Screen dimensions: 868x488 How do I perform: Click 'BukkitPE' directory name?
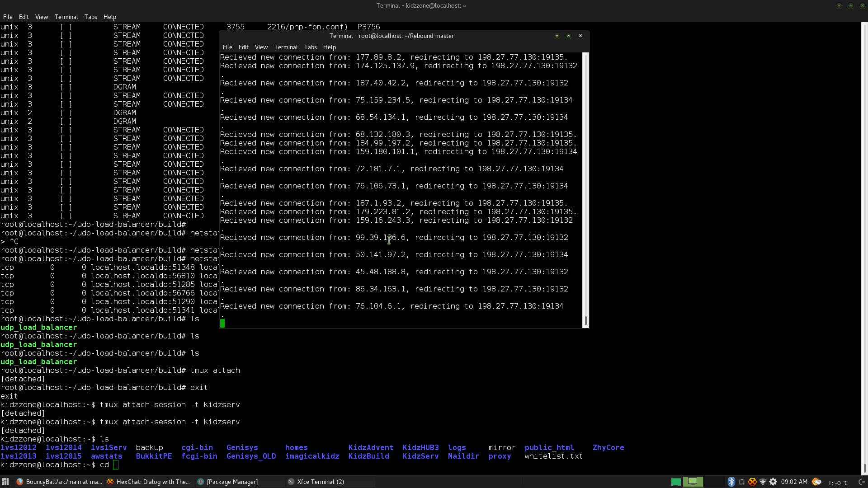pos(154,456)
